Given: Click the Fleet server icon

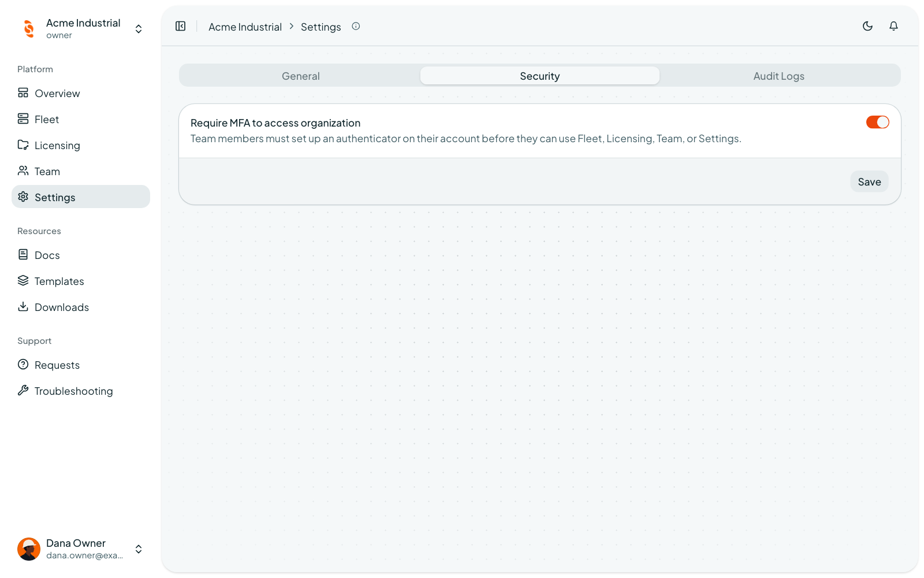Looking at the screenshot, I should click(23, 119).
